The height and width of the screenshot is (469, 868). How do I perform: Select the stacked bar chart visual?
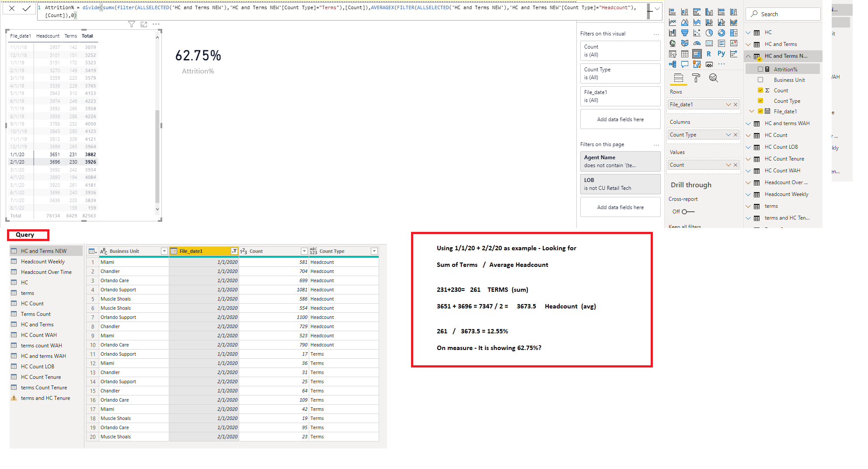coord(673,12)
